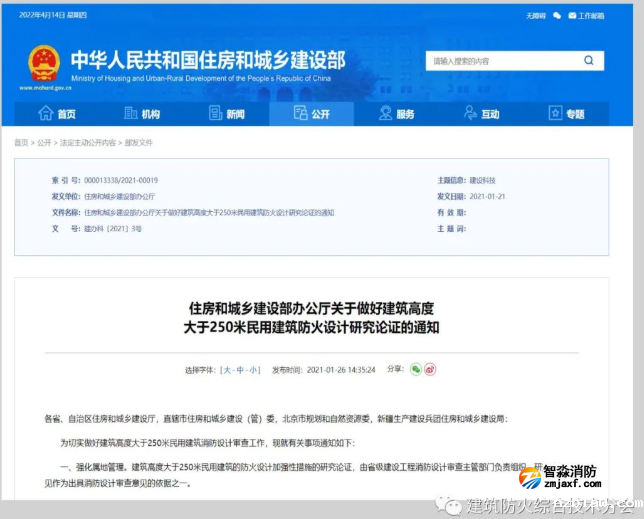Open the 机构 navigation tab
Screen dimensions: 644x519
point(141,114)
